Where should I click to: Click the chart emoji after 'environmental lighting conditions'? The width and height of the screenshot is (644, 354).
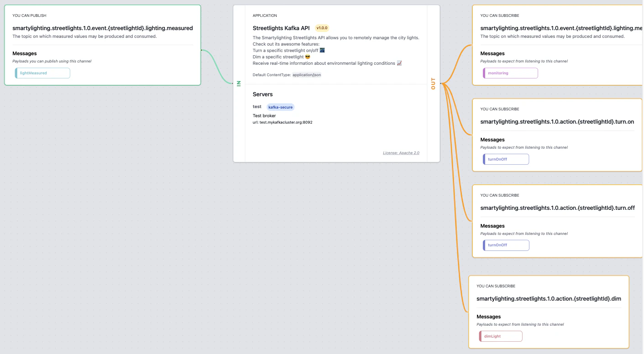[x=399, y=63]
